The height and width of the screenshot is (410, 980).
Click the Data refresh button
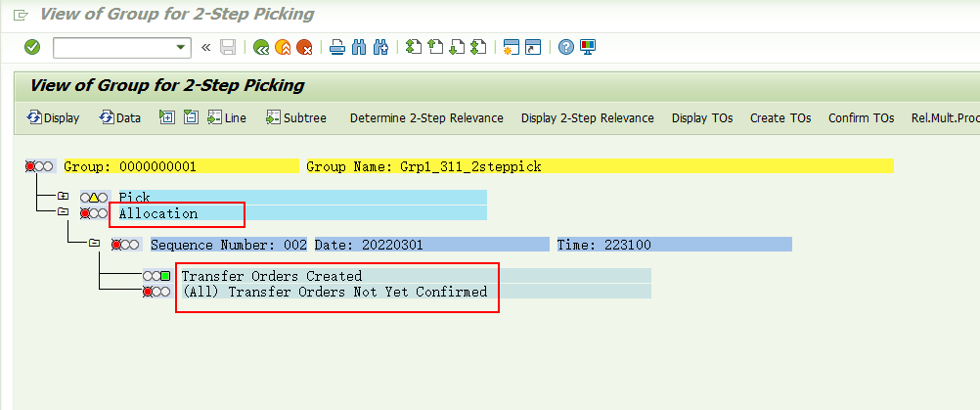[x=120, y=117]
